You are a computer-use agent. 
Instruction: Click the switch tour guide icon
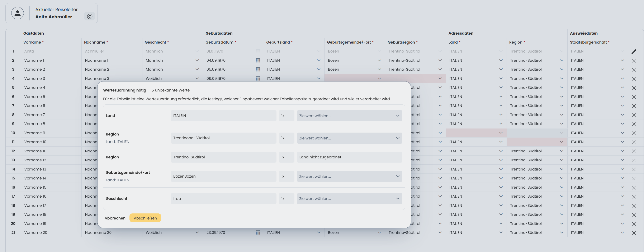[90, 16]
